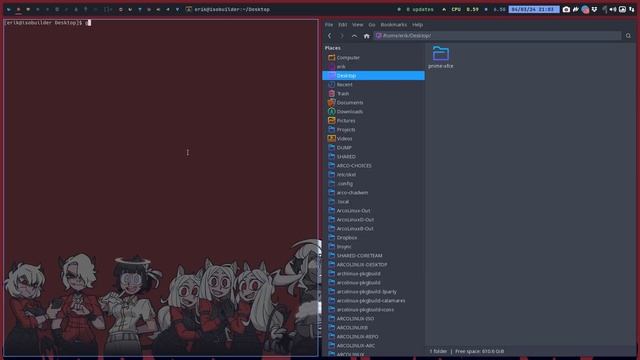Click the Pictures icon in the sidebar
The image size is (640, 360).
point(331,120)
